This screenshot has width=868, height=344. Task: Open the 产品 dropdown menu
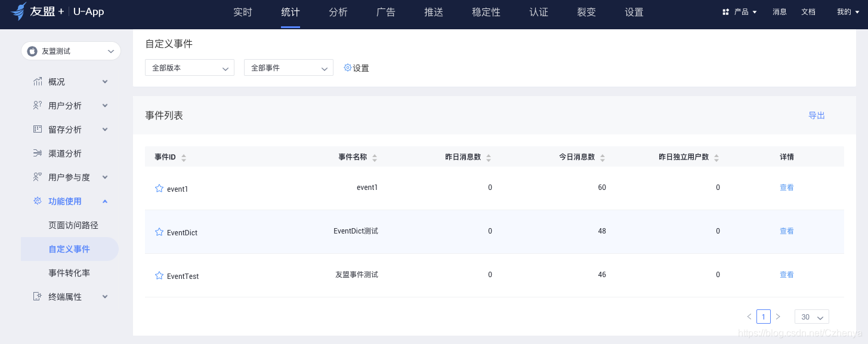coord(740,12)
